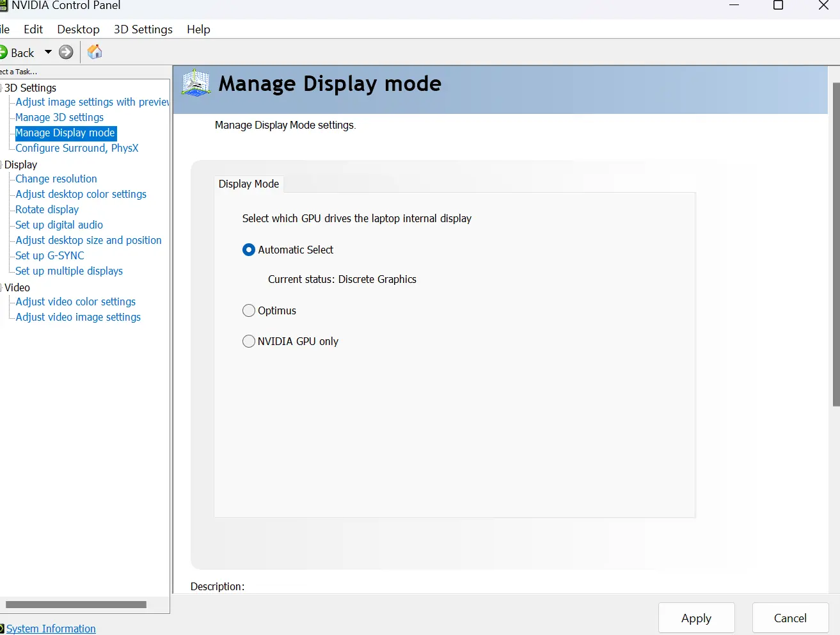Open Set up digital audio
This screenshot has width=840, height=635.
[59, 225]
